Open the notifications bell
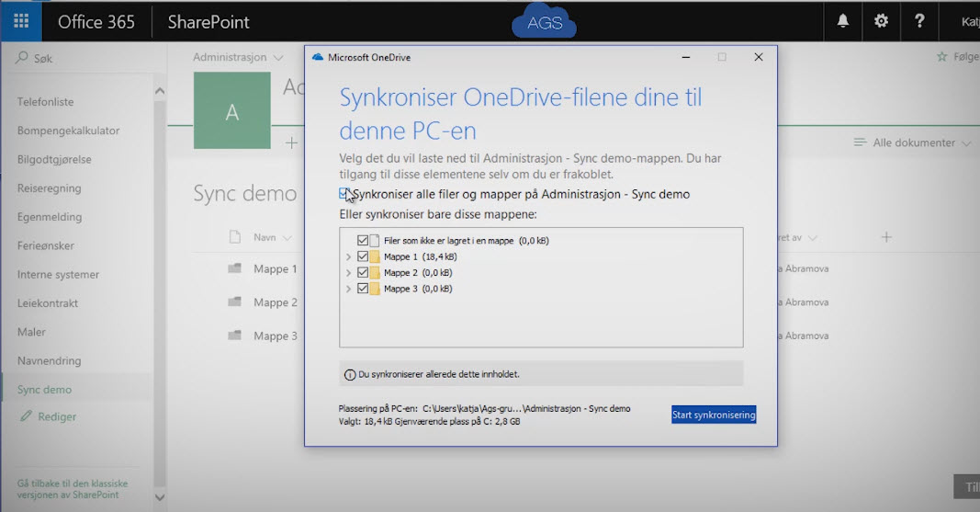The image size is (980, 512). click(x=842, y=21)
